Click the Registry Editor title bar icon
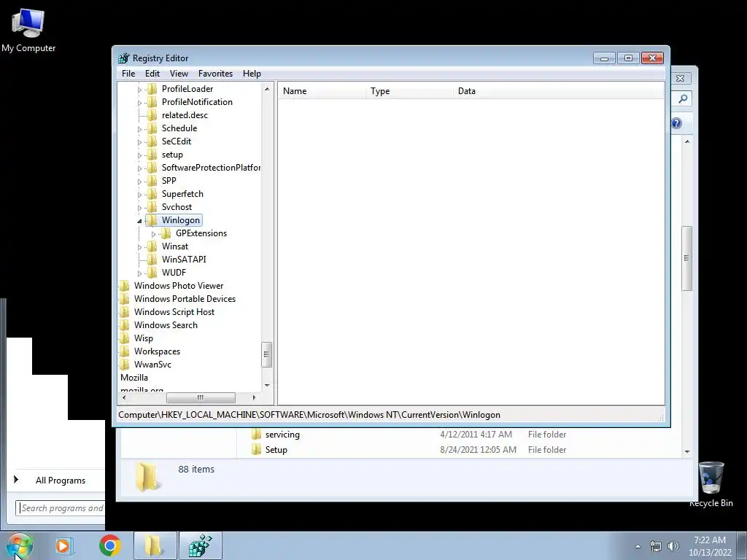The height and width of the screenshot is (560, 747). [x=123, y=58]
